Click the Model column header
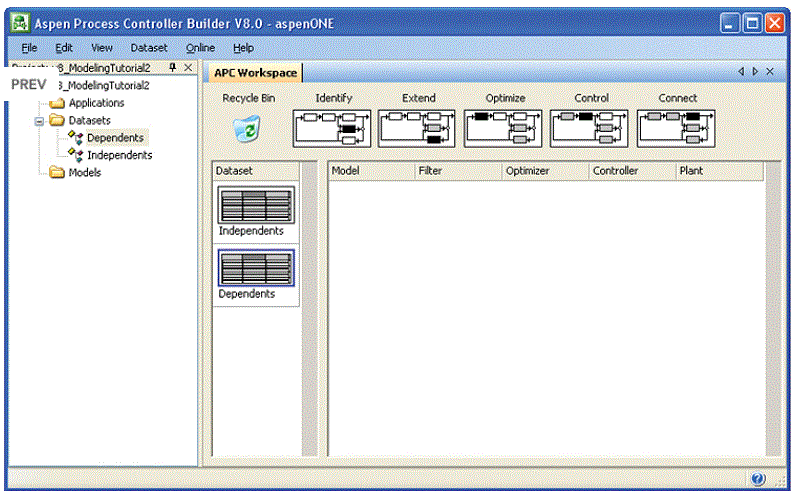 pyautogui.click(x=372, y=171)
